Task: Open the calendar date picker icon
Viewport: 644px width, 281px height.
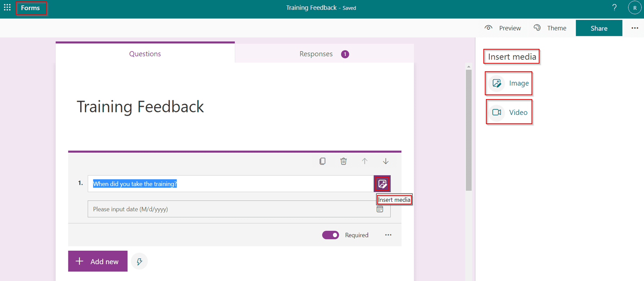Action: coord(380,209)
